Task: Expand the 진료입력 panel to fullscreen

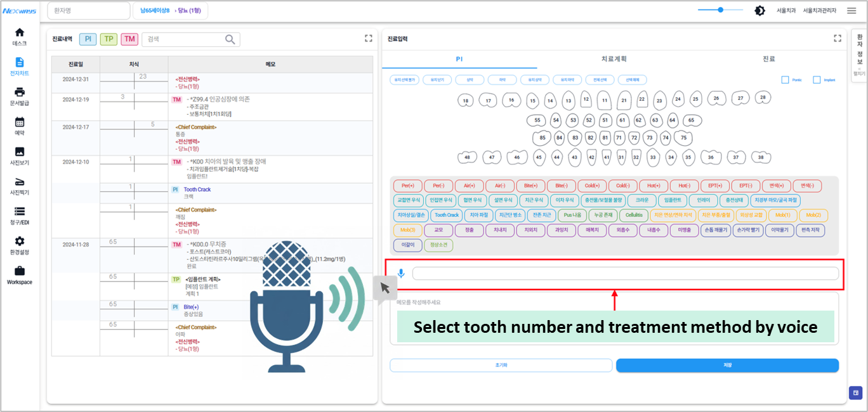Action: point(837,38)
